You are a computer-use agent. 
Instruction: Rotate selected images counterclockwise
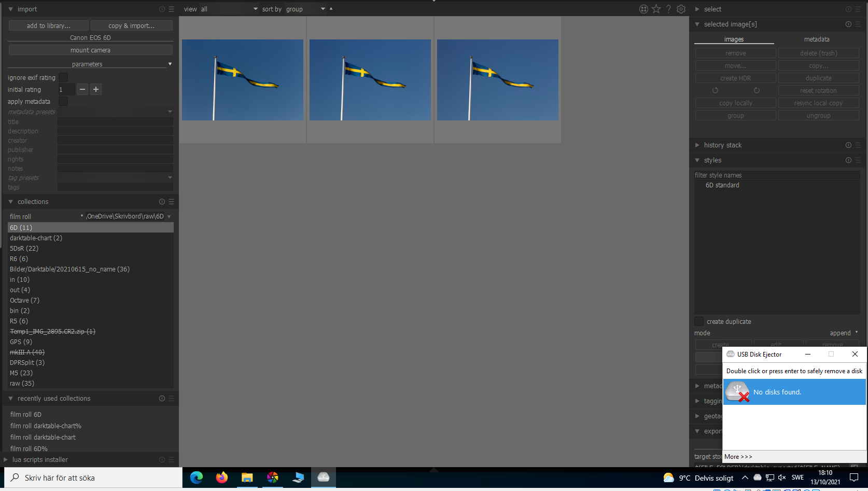715,90
